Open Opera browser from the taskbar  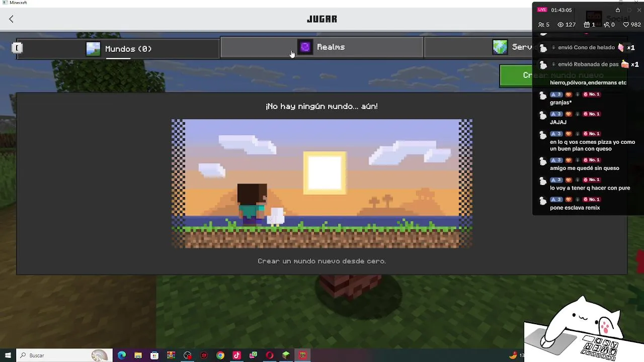tap(270, 355)
